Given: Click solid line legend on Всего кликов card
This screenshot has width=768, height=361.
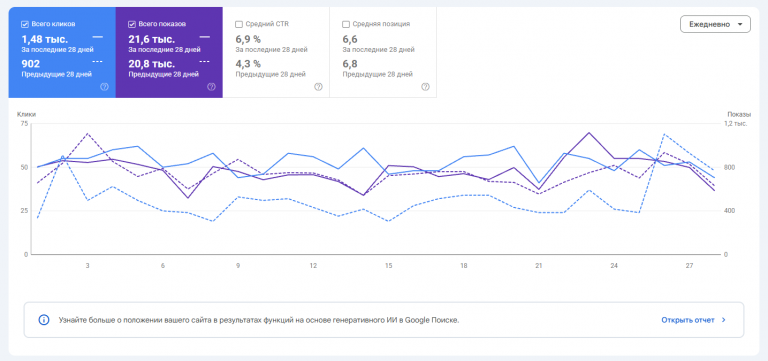Looking at the screenshot, I should click(97, 37).
